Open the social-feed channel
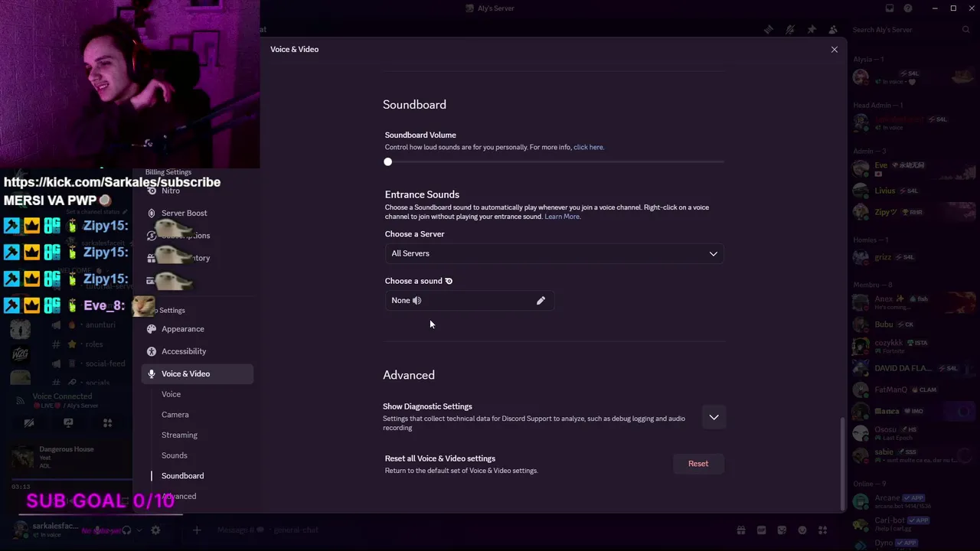This screenshot has height=551, width=980. 105,364
